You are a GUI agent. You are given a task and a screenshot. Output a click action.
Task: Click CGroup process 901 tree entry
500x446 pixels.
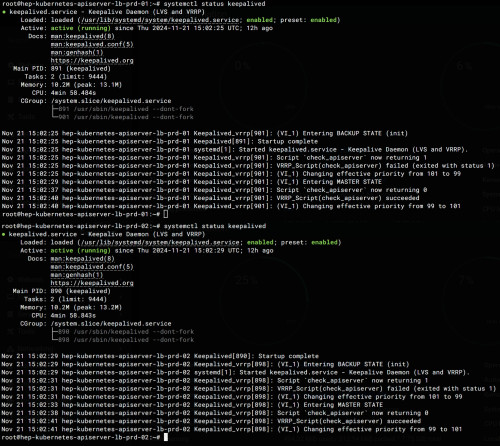[123, 117]
